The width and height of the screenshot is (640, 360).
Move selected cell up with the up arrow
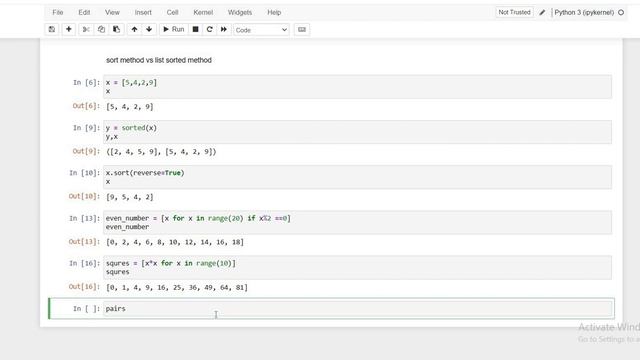click(134, 29)
